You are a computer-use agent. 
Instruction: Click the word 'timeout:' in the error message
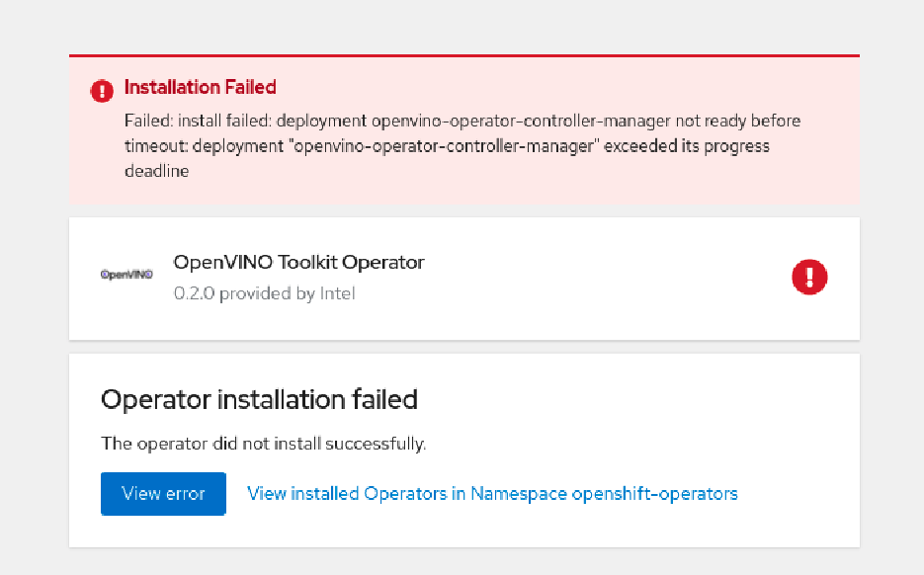(x=156, y=146)
